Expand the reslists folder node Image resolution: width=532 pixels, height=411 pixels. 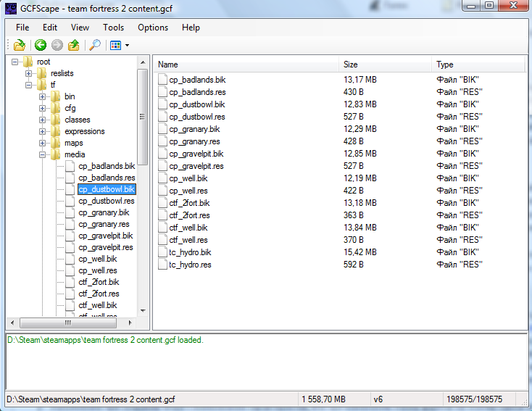pyautogui.click(x=29, y=73)
